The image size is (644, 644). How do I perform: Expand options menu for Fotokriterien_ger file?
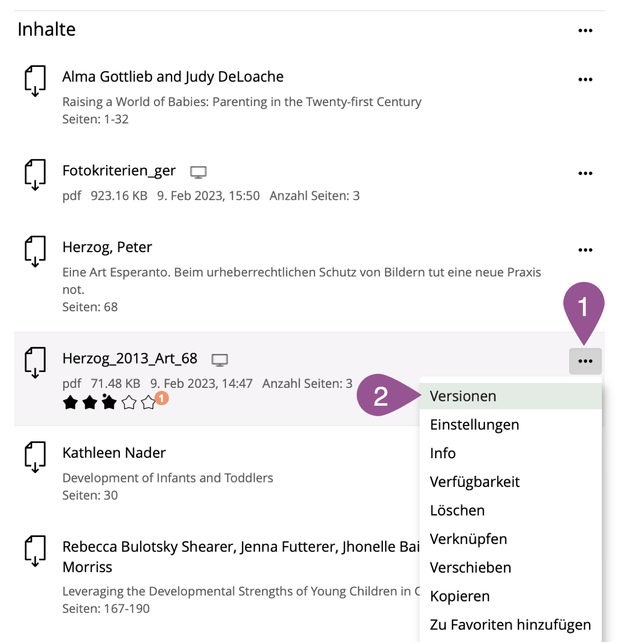point(585,173)
